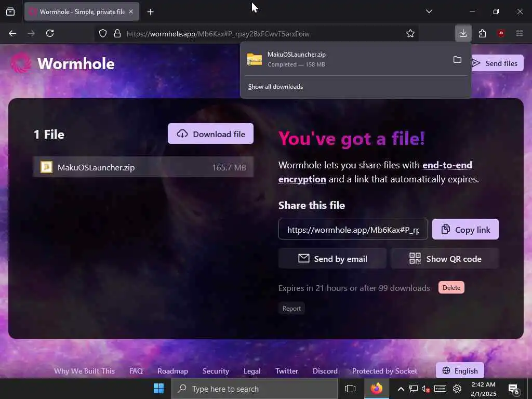Open Why We Built This link
The image size is (532, 399).
click(x=85, y=371)
